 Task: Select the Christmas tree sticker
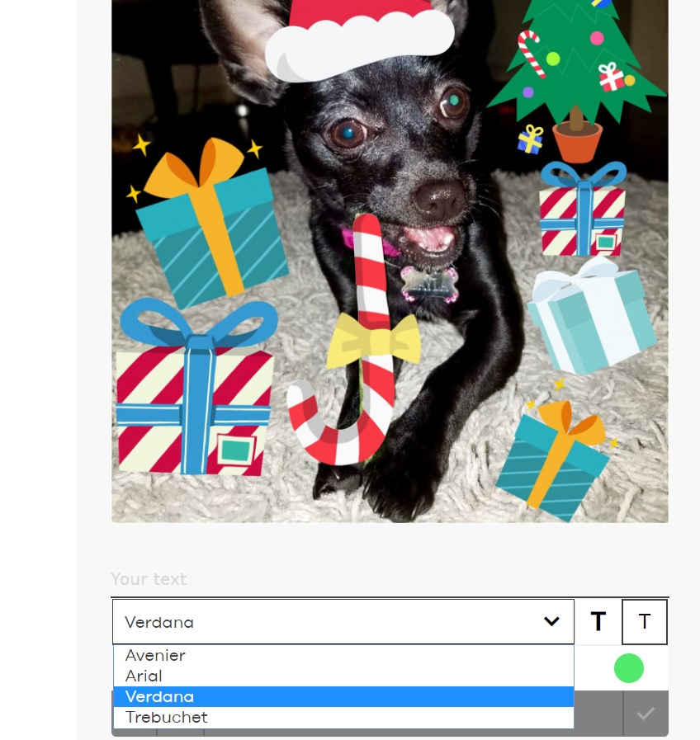pos(577,76)
